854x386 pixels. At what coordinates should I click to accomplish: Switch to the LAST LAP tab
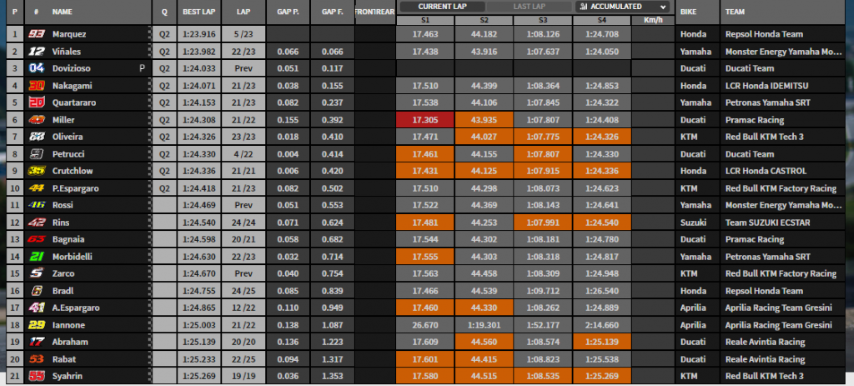pyautogui.click(x=529, y=7)
